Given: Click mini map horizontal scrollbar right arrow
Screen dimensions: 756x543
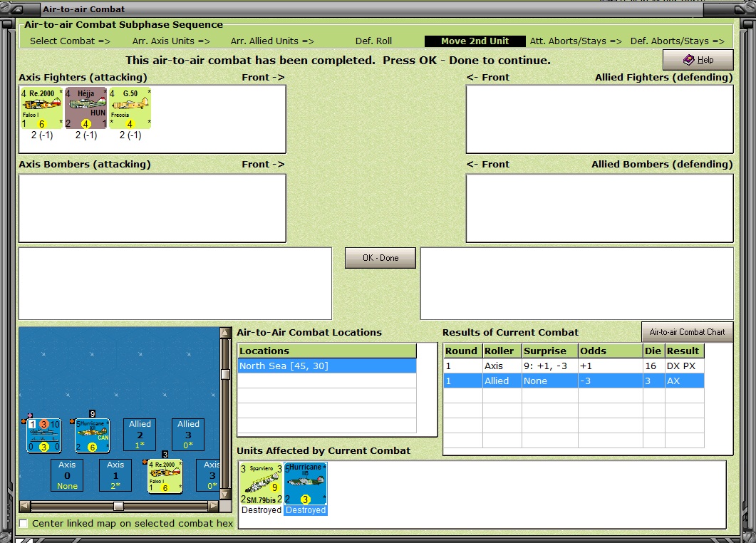Looking at the screenshot, I should click(214, 506).
